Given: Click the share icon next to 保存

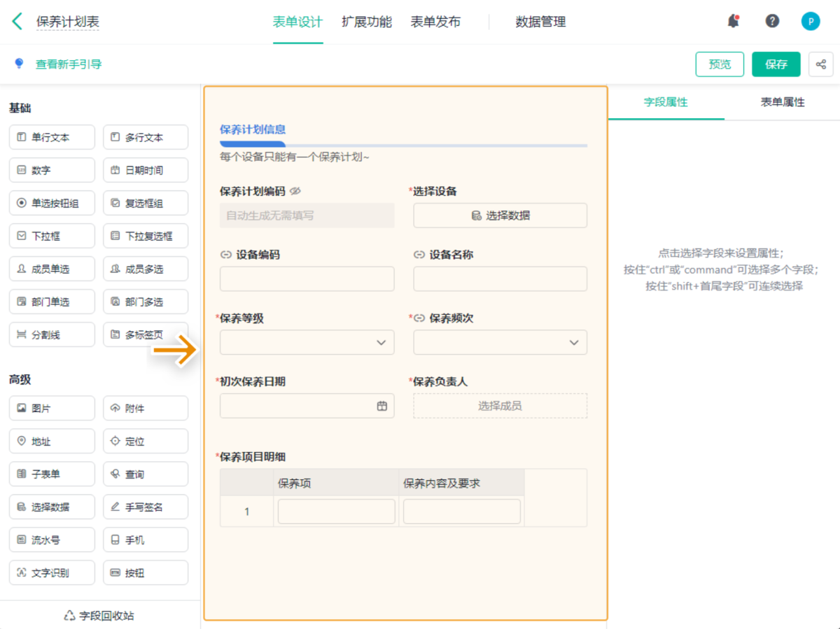Looking at the screenshot, I should pos(820,64).
